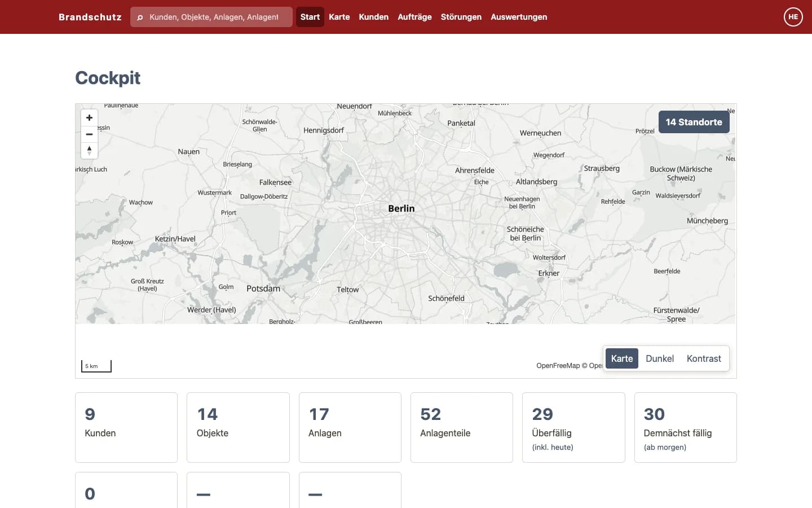This screenshot has height=508, width=812.
Task: Reset map bearing with compass button
Action: [89, 151]
